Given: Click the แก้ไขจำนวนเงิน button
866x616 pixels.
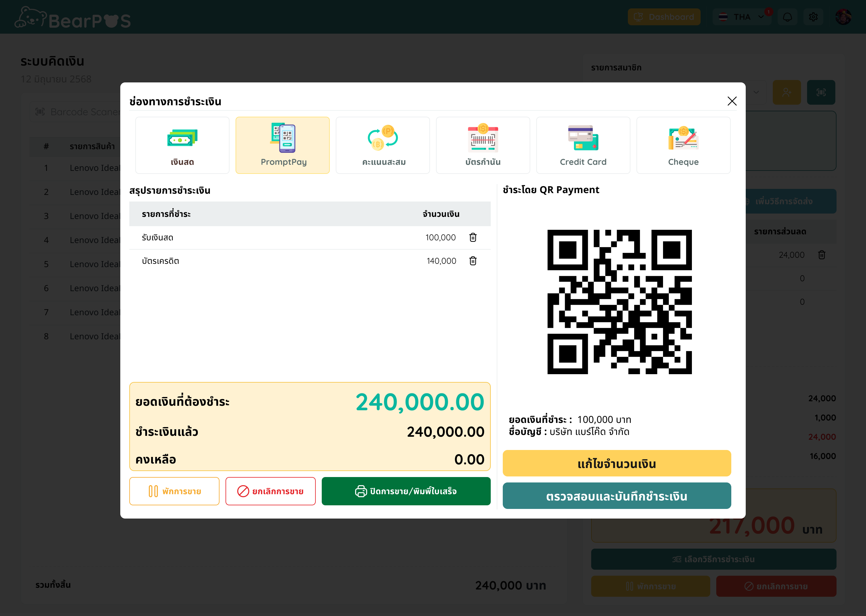Looking at the screenshot, I should tap(617, 463).
